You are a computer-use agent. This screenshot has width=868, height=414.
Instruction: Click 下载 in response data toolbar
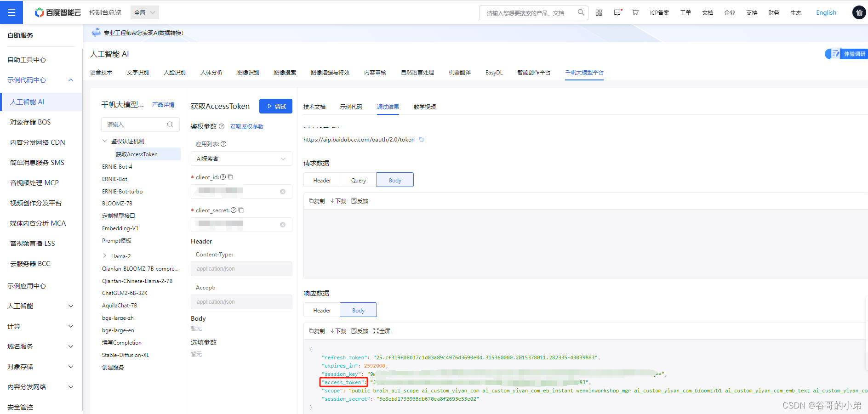pyautogui.click(x=338, y=331)
